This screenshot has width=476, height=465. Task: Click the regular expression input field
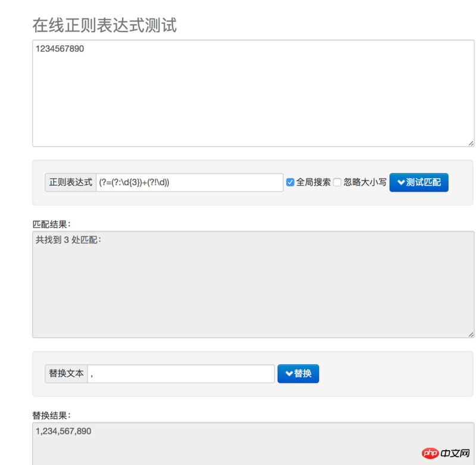click(x=190, y=183)
